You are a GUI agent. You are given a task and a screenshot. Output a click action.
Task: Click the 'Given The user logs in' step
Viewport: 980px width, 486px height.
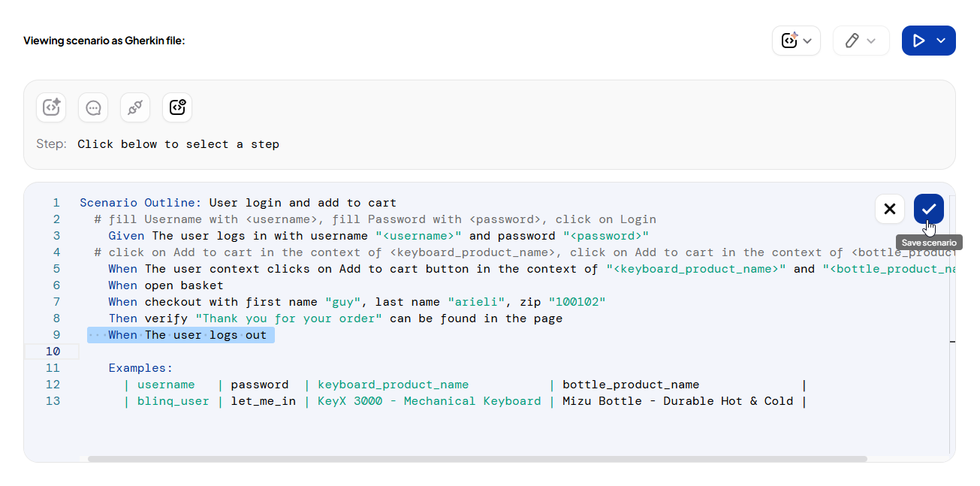378,236
